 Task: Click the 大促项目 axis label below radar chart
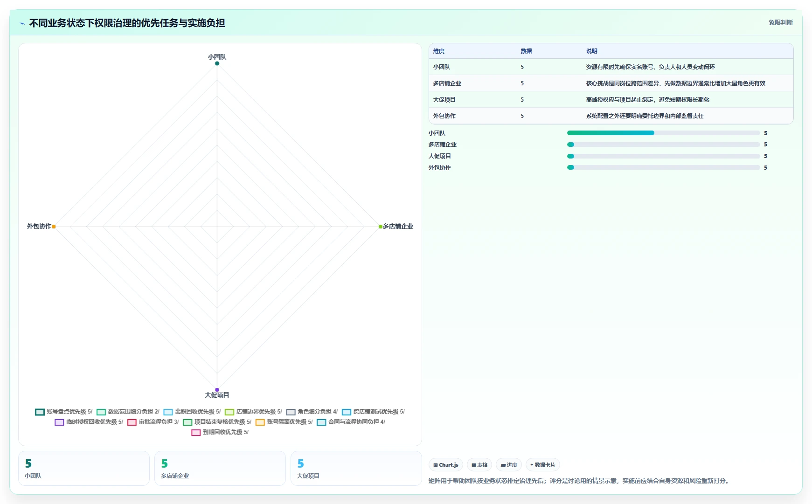tap(217, 395)
